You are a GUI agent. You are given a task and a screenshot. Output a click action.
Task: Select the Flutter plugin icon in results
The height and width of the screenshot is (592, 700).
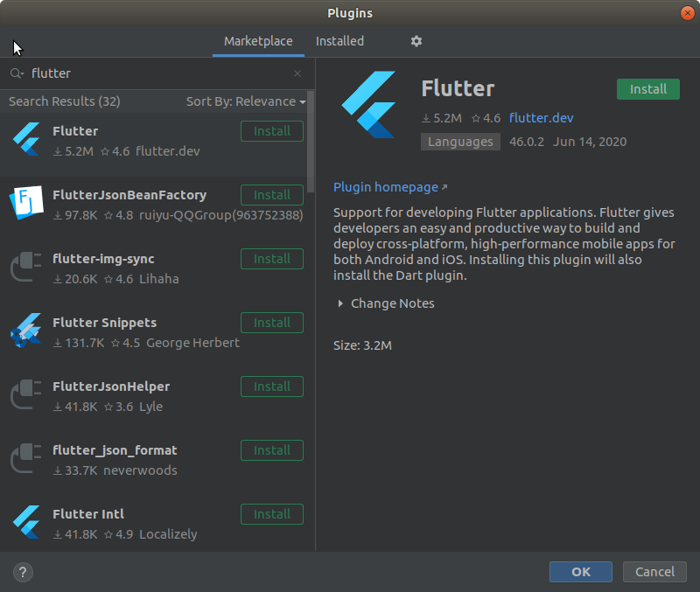[x=25, y=138]
